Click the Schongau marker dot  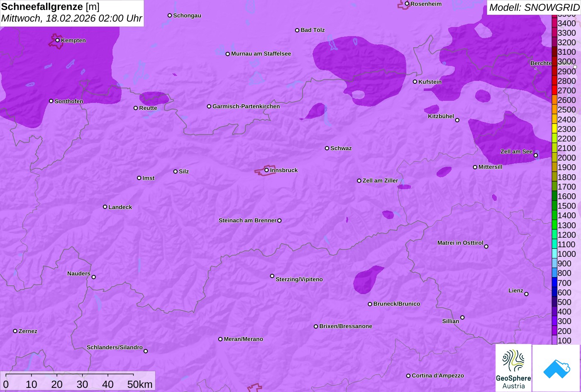170,15
